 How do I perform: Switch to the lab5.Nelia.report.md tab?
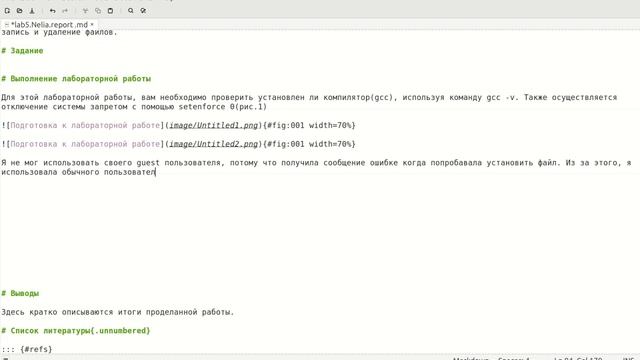click(49, 24)
